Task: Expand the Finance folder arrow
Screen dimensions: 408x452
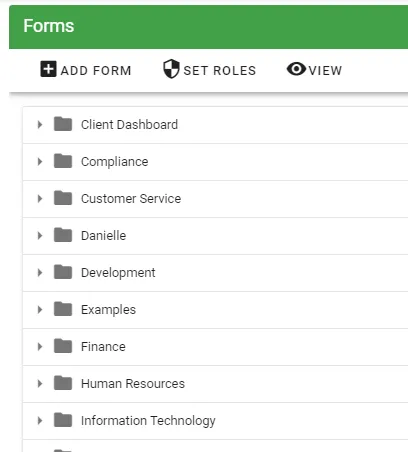Action: 40,347
